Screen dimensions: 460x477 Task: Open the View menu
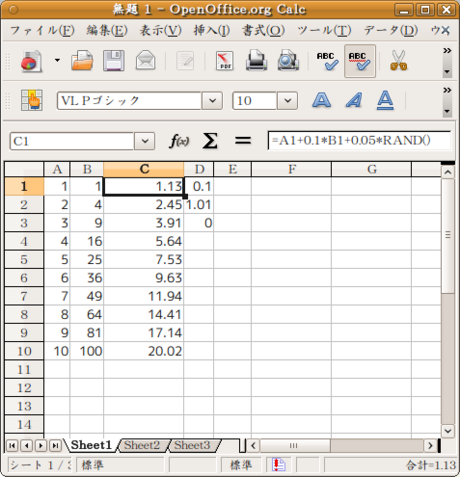point(160,31)
